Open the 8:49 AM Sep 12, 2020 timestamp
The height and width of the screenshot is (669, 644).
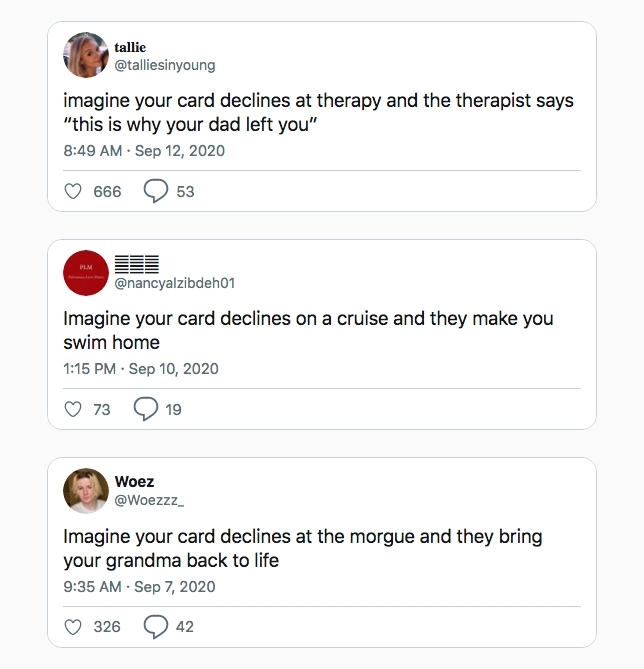144,151
